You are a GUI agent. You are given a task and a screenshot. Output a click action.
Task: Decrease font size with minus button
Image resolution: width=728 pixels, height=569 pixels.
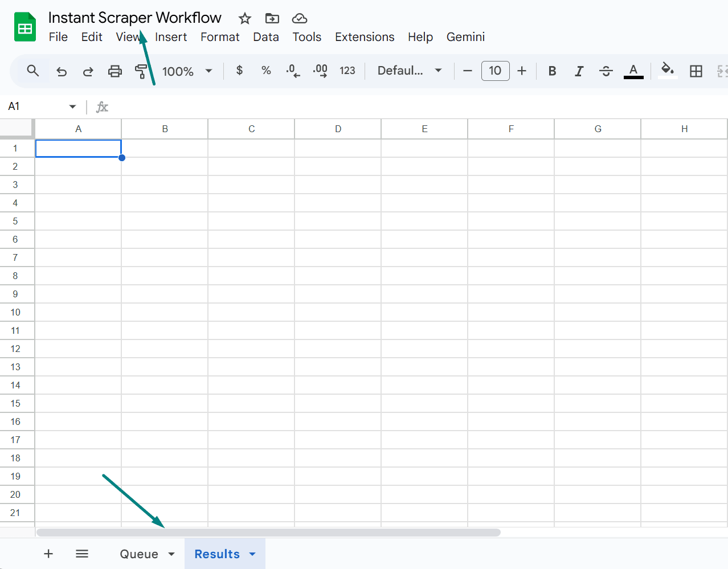(x=468, y=71)
